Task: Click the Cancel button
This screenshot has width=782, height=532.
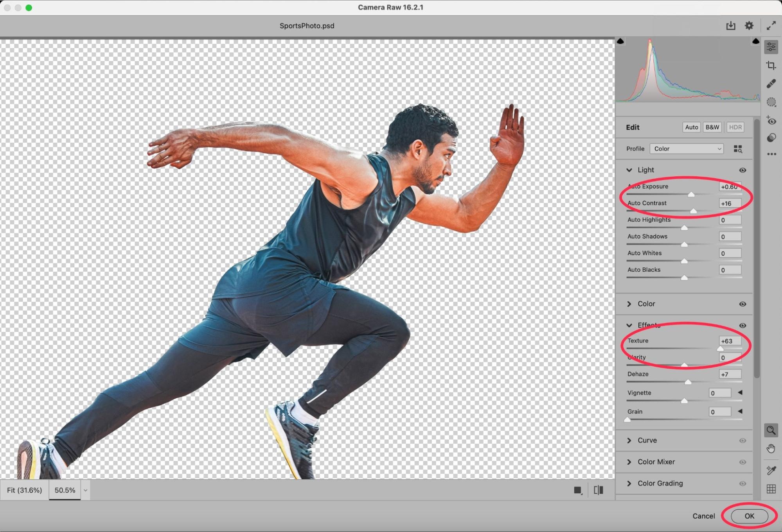Action: (x=703, y=516)
